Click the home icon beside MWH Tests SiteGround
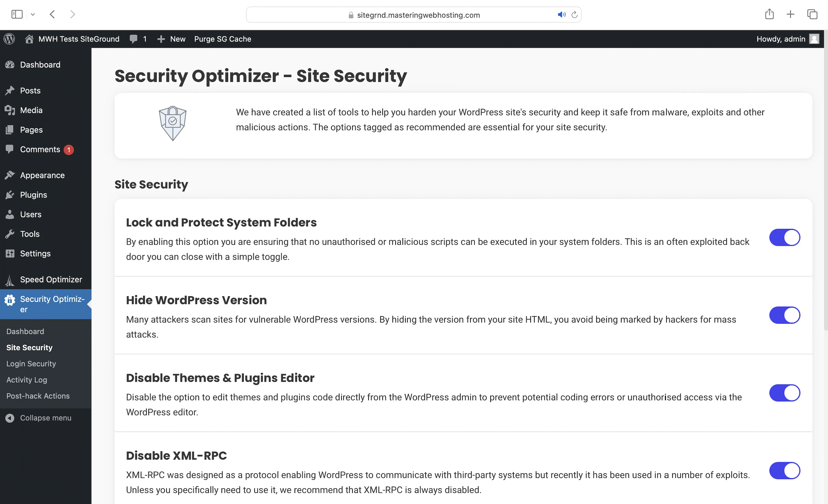 coord(29,39)
